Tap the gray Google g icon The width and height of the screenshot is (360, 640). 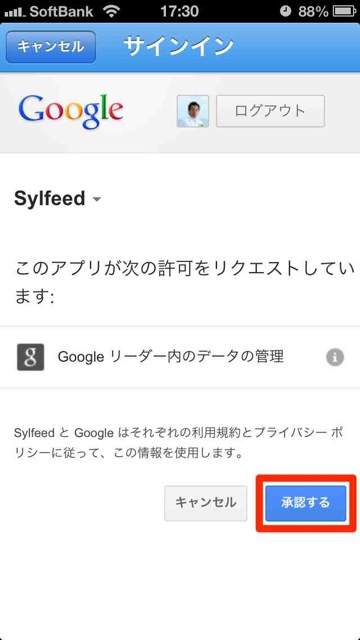pos(31,357)
